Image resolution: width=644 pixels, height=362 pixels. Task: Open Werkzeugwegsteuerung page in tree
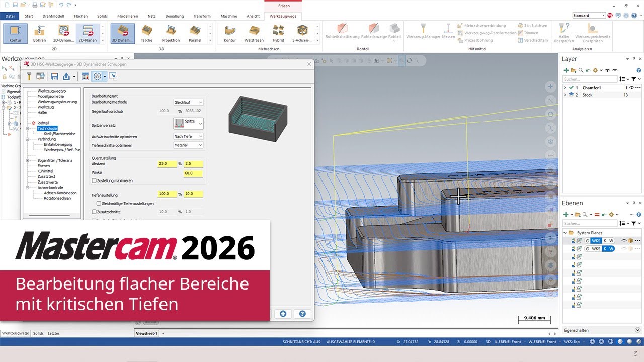tap(57, 102)
